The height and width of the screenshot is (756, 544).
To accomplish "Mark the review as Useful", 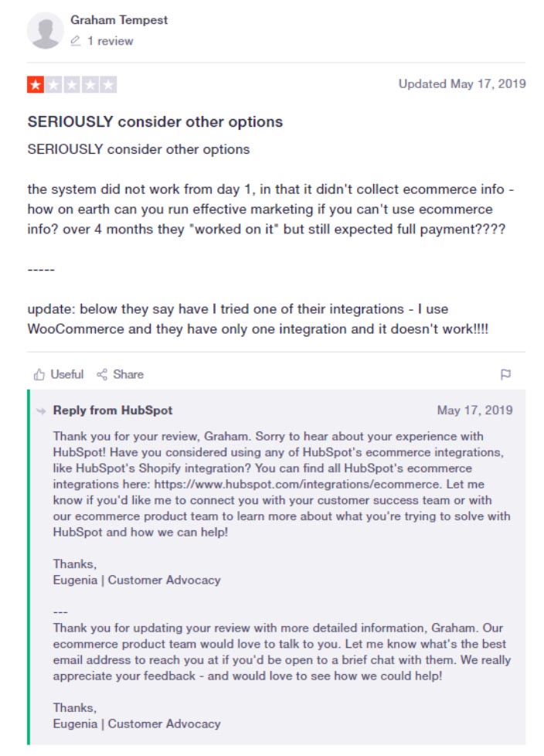I will pos(67,375).
